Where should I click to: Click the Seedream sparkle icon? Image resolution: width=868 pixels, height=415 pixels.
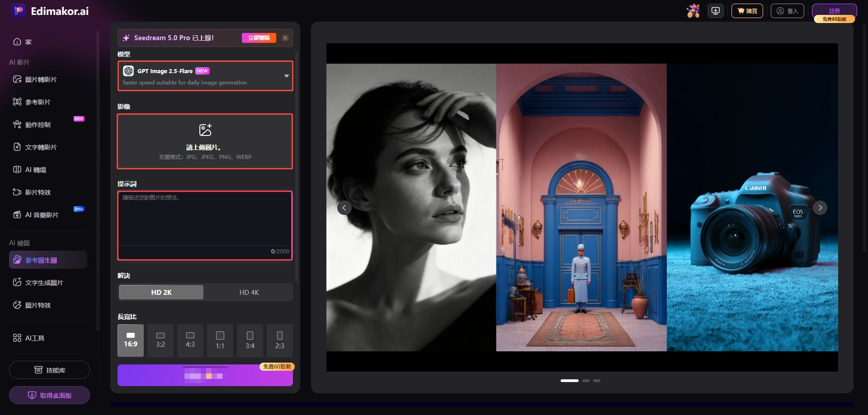pos(126,38)
